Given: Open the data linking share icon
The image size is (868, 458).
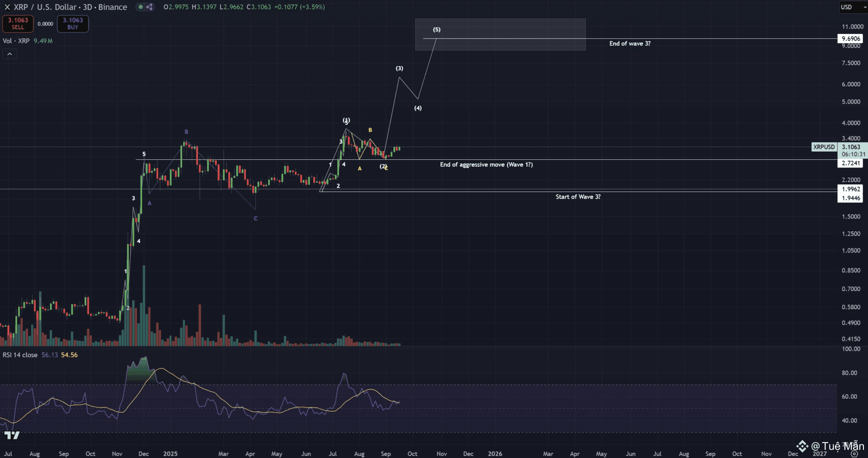Looking at the screenshot, I should (x=149, y=7).
